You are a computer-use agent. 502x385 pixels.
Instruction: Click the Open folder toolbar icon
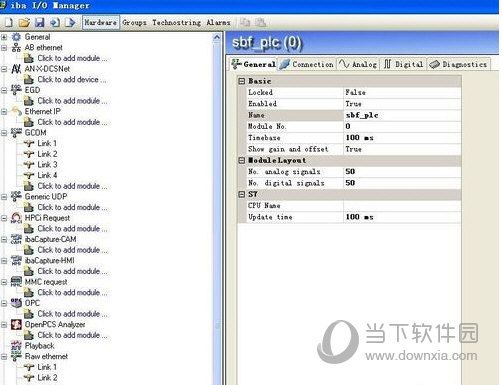tap(24, 23)
